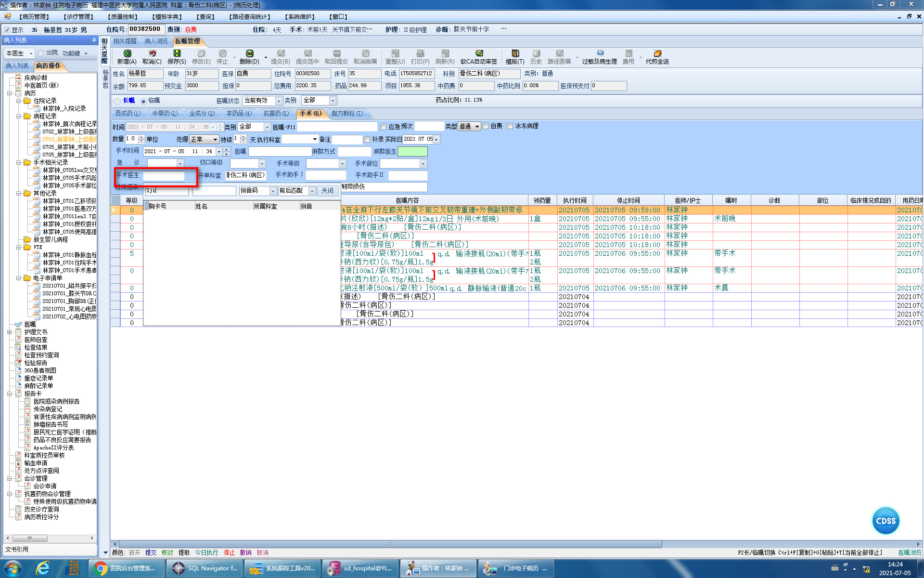This screenshot has height=578, width=924.
Task: Click the 保存(S) save icon
Action: [x=177, y=53]
